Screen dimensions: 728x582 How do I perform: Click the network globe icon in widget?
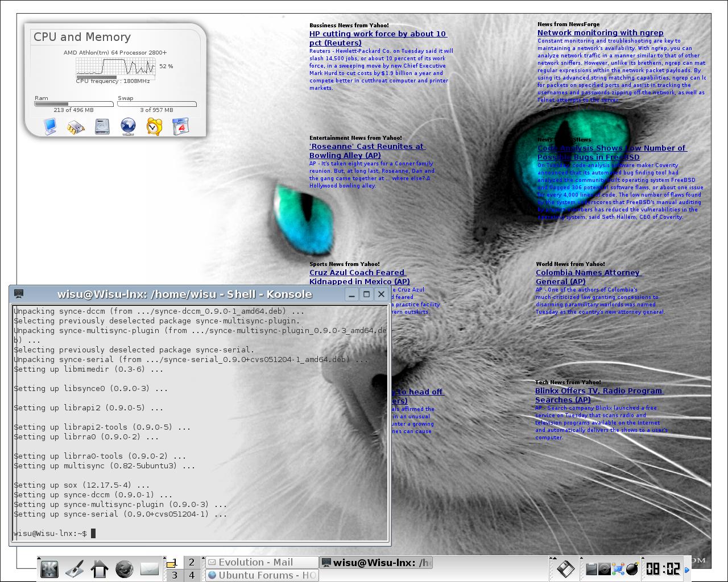[128, 126]
